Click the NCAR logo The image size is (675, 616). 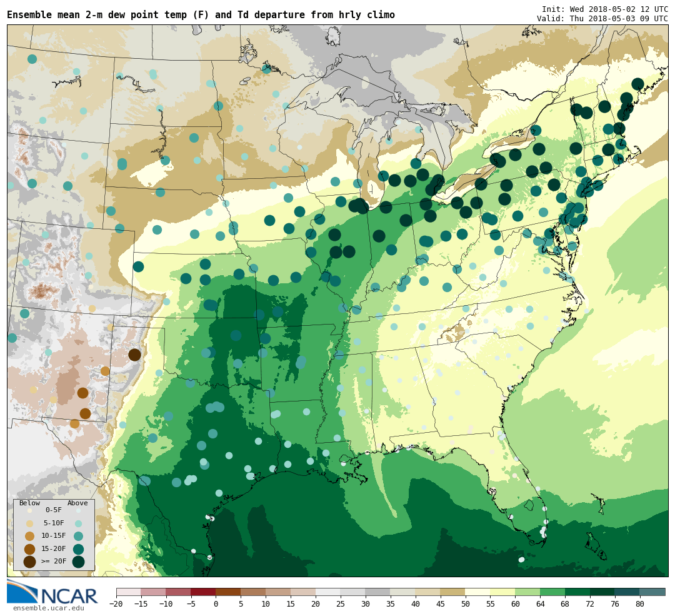click(x=52, y=592)
